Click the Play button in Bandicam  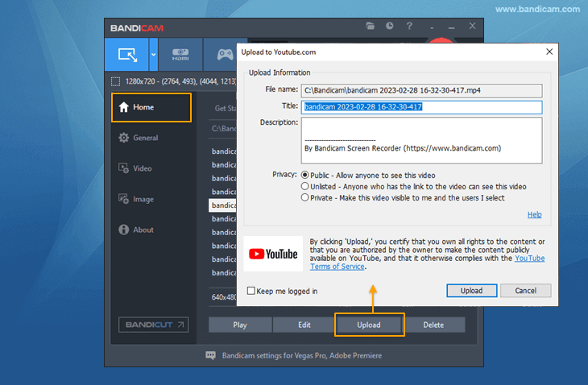pos(240,325)
